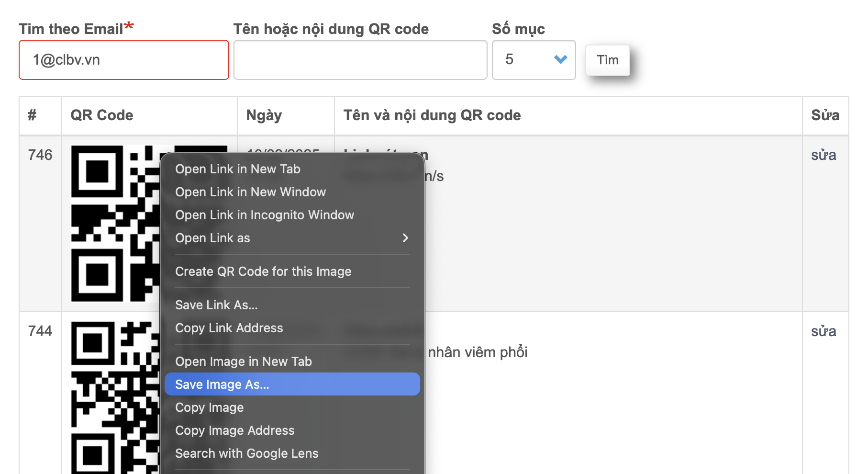Screen dimensions: 868x474
Task: Choose Copy Link Address
Action: point(229,328)
